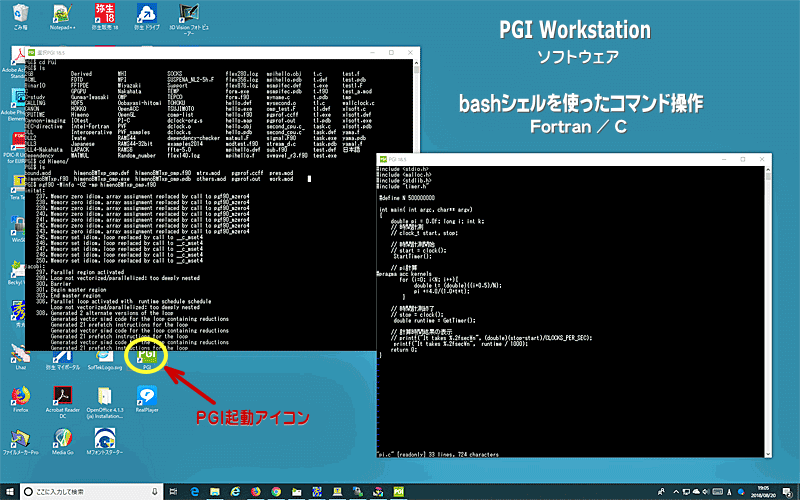Open the Mフォントスターター desktop icon

[105, 442]
